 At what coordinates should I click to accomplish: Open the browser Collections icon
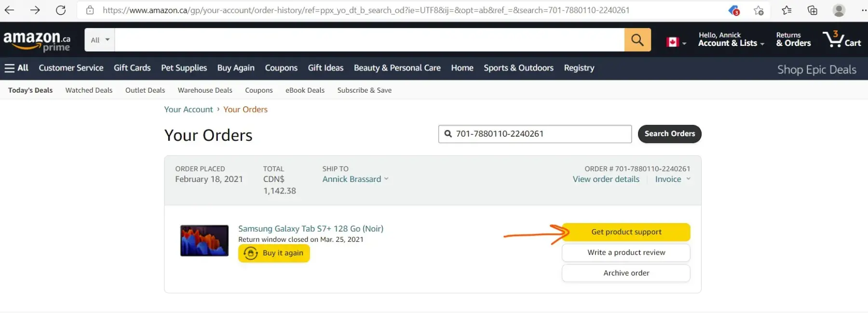point(813,10)
